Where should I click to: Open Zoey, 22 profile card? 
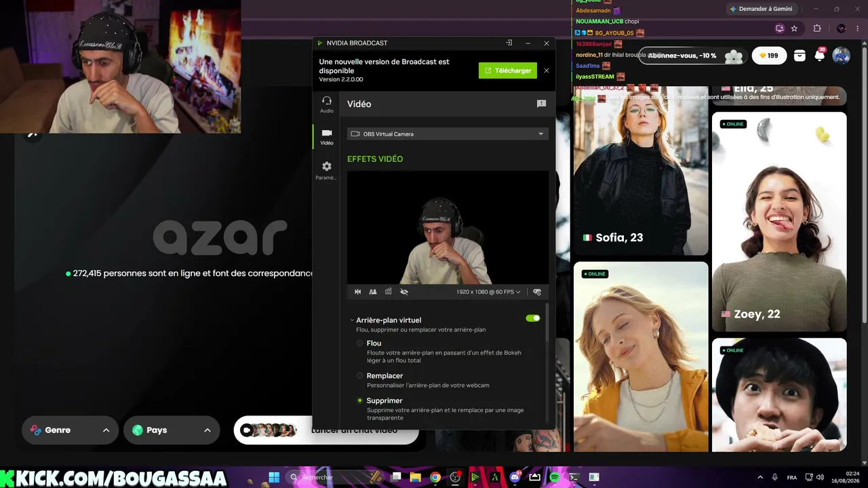coord(779,222)
